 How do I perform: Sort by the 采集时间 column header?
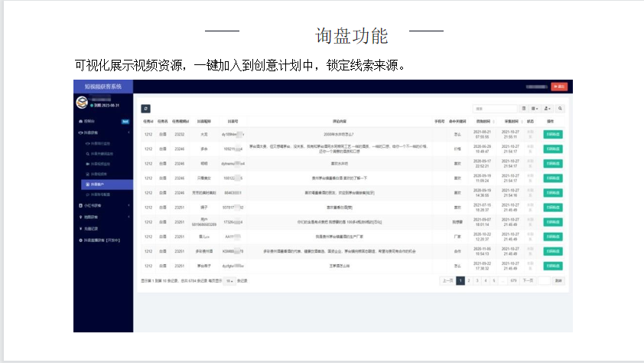[512, 121]
